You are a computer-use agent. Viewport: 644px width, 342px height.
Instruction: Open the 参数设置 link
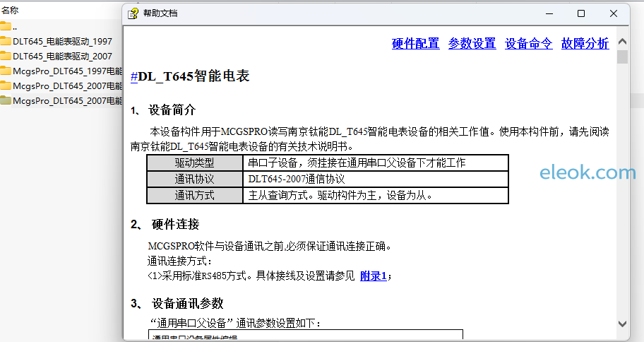pos(472,44)
